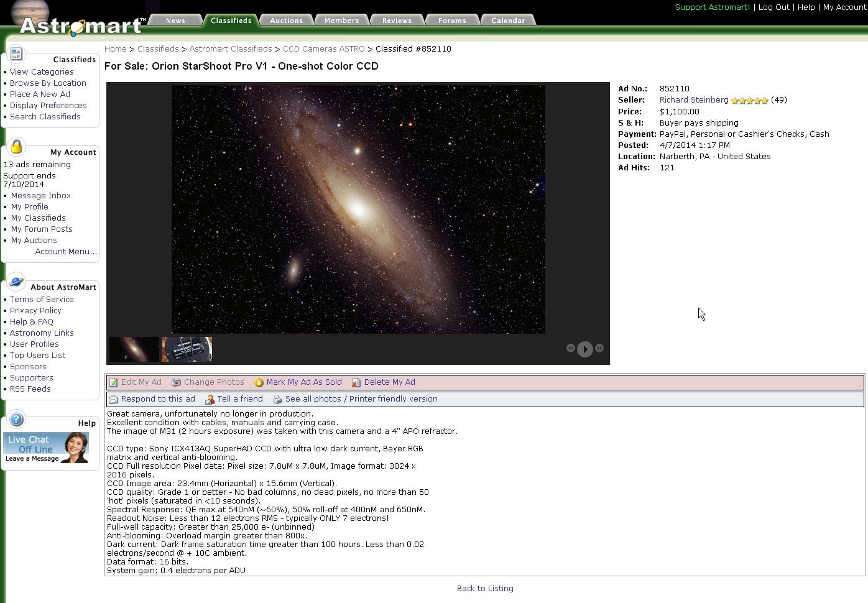The height and width of the screenshot is (603, 868).
Task: Open Display Preferences
Action: [x=48, y=106]
